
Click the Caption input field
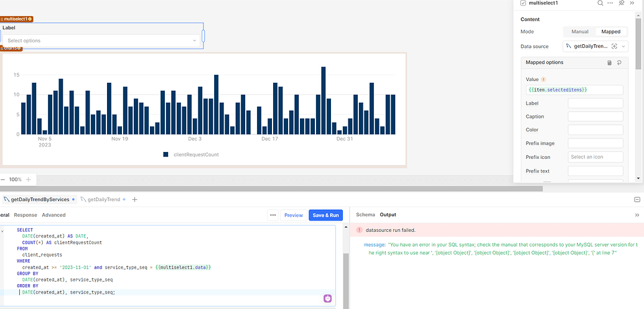595,116
